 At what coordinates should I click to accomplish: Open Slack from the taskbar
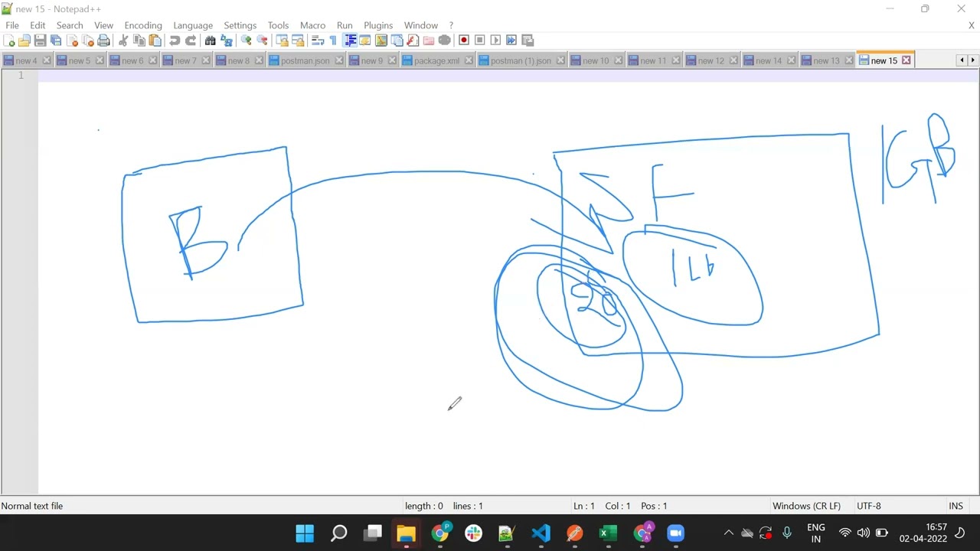pyautogui.click(x=473, y=533)
